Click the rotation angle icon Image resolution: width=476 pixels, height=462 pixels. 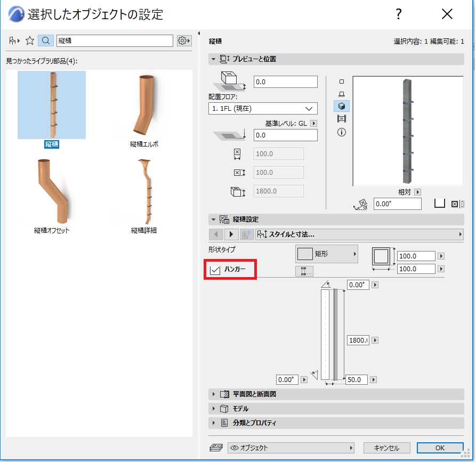click(x=361, y=204)
